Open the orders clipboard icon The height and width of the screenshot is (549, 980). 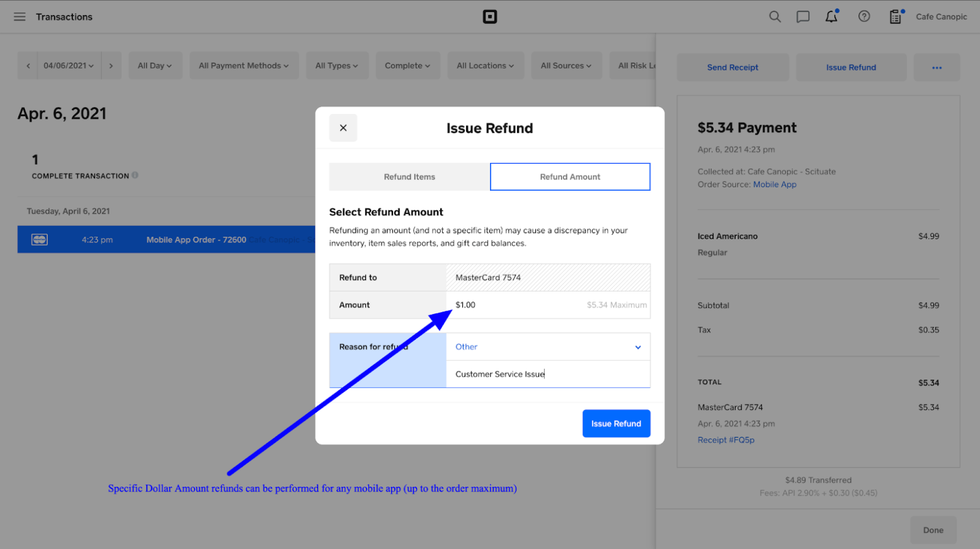[895, 17]
